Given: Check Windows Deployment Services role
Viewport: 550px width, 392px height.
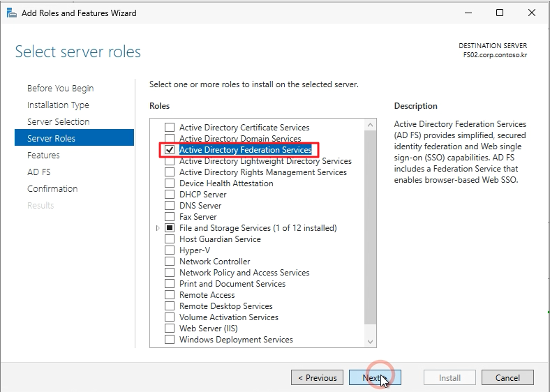Looking at the screenshot, I should pyautogui.click(x=170, y=340).
